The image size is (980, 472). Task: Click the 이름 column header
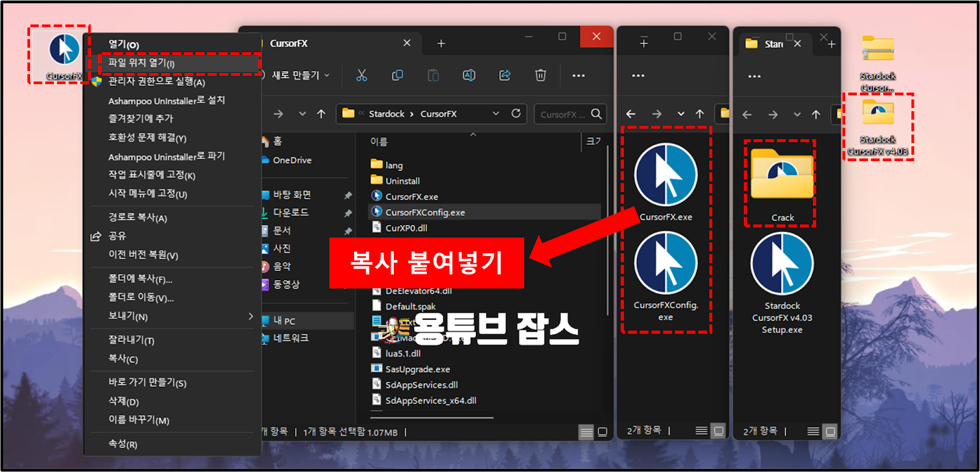(379, 142)
